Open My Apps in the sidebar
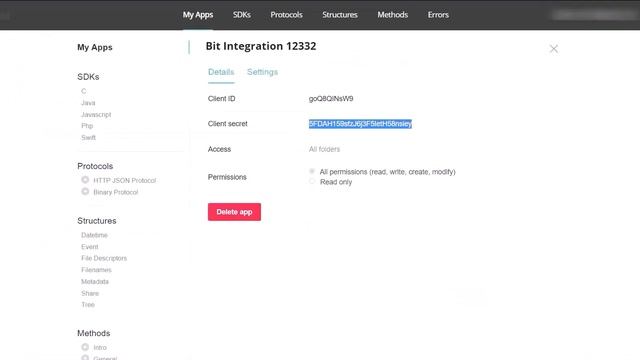This screenshot has height=360, width=640. 95,47
